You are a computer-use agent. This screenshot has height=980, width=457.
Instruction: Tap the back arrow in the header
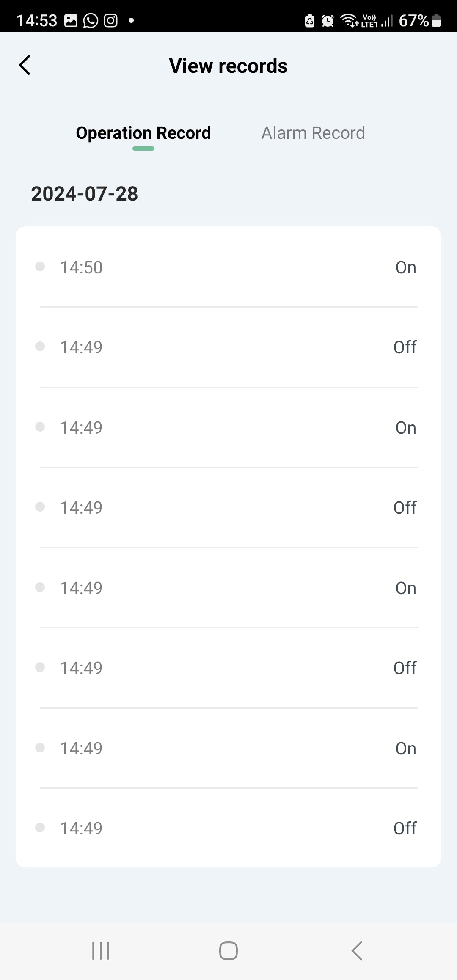pos(25,66)
